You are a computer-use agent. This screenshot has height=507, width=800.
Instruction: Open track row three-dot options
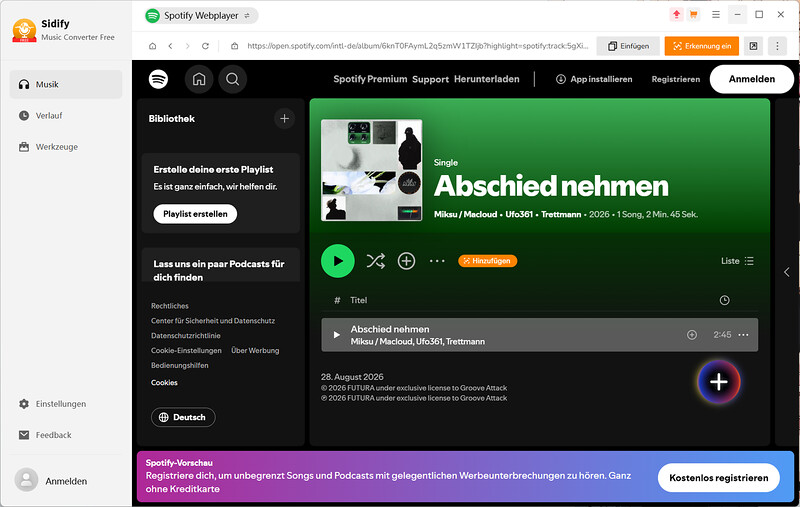[743, 335]
